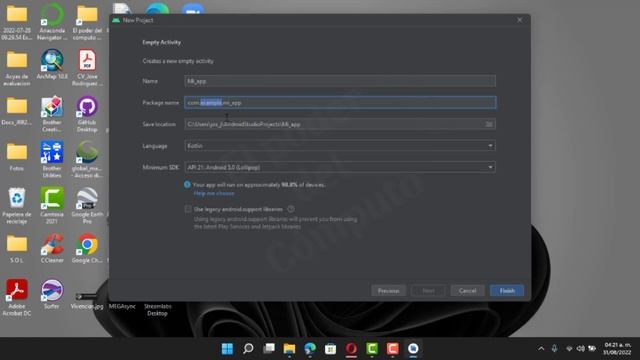640x360 pixels.
Task: Select the Fotos folder on desktop
Action: tap(17, 156)
